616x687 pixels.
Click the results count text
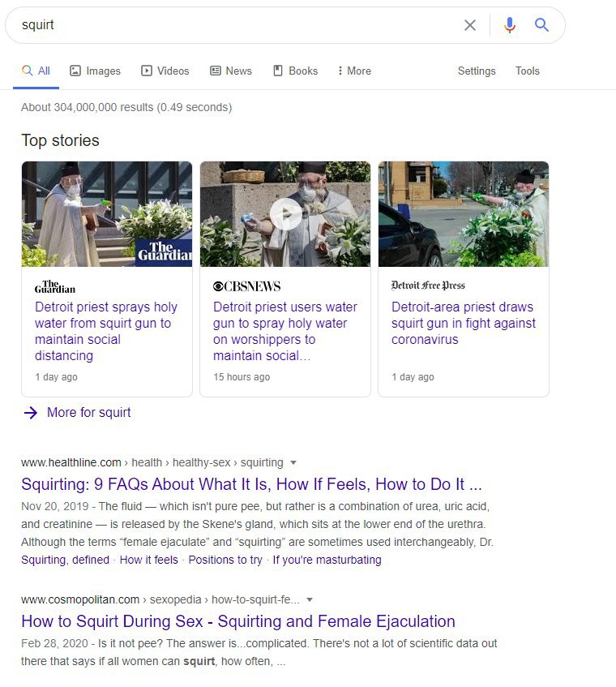point(126,107)
